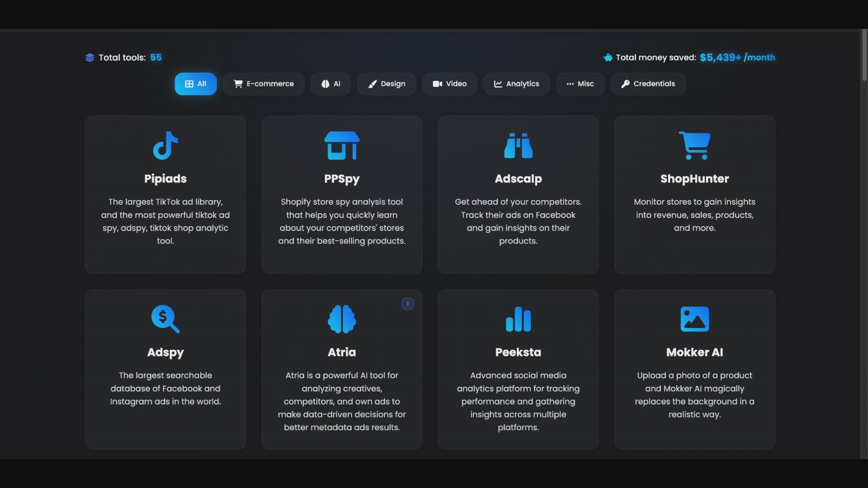Open the ShopHunter tool title
Screen dimensions: 868x488
click(x=694, y=178)
